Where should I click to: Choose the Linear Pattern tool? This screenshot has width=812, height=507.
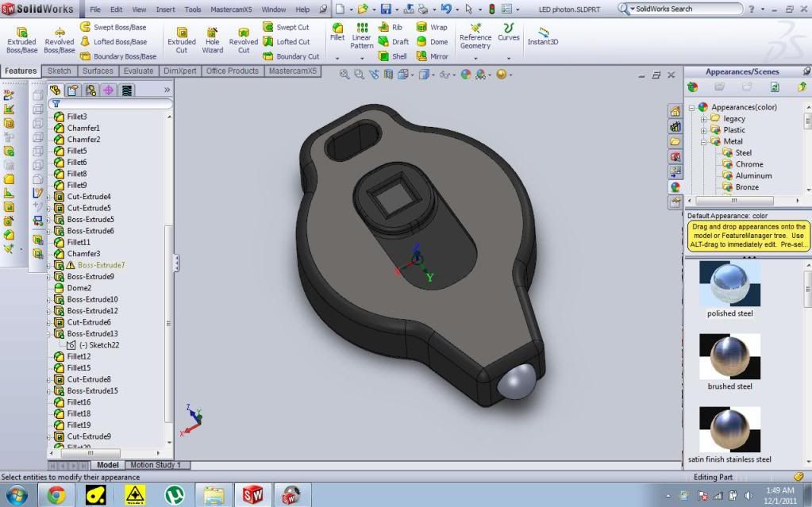(361, 36)
